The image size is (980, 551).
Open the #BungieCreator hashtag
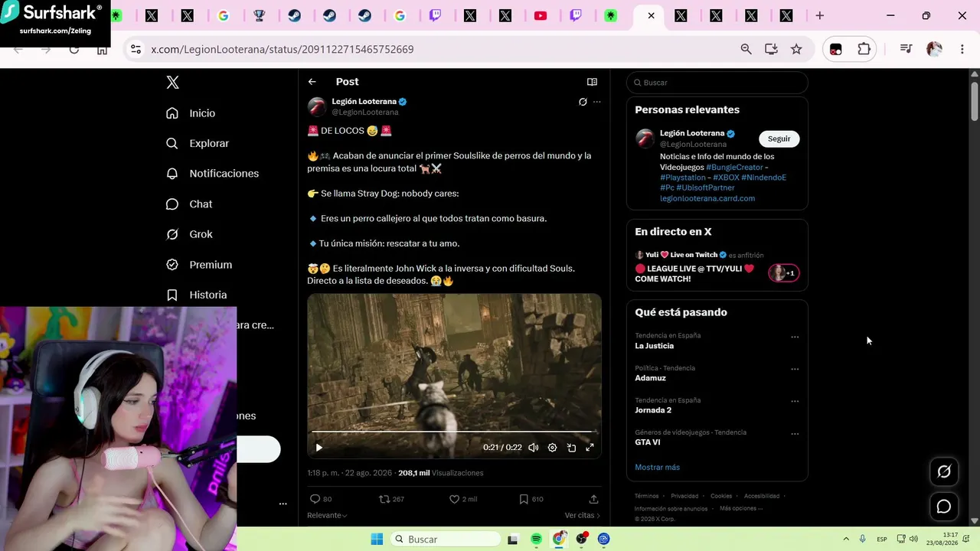click(x=734, y=167)
